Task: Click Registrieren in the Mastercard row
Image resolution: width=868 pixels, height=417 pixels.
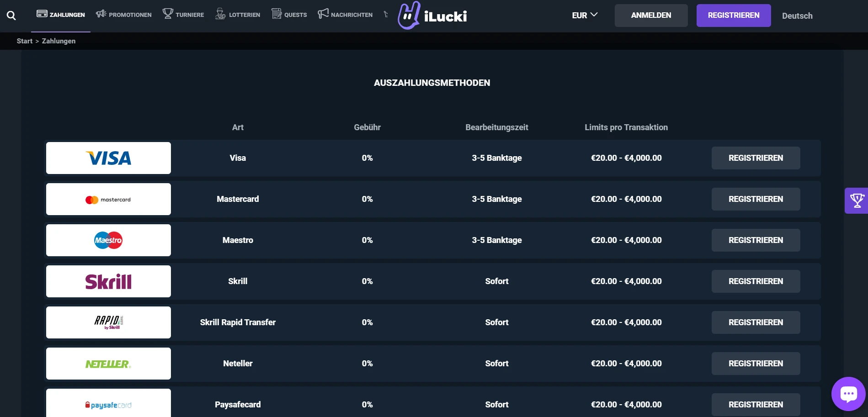Action: pyautogui.click(x=756, y=199)
